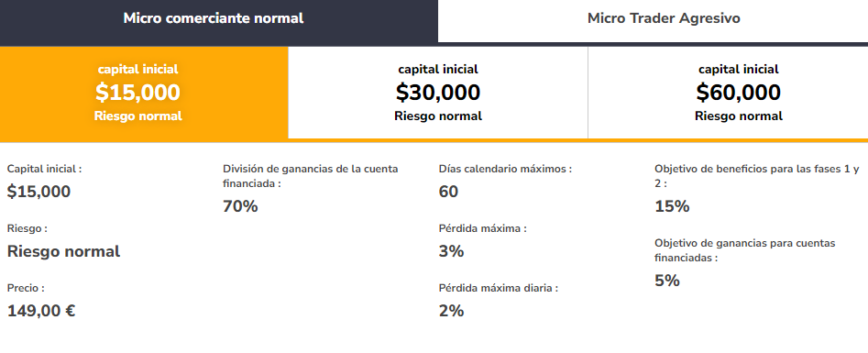Select the 149,00 € price text
The width and height of the screenshot is (868, 353).
click(41, 312)
